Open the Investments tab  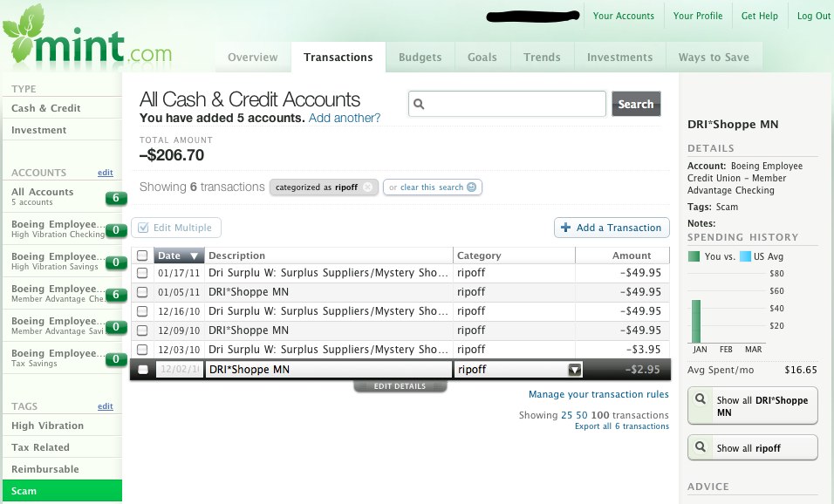(619, 57)
